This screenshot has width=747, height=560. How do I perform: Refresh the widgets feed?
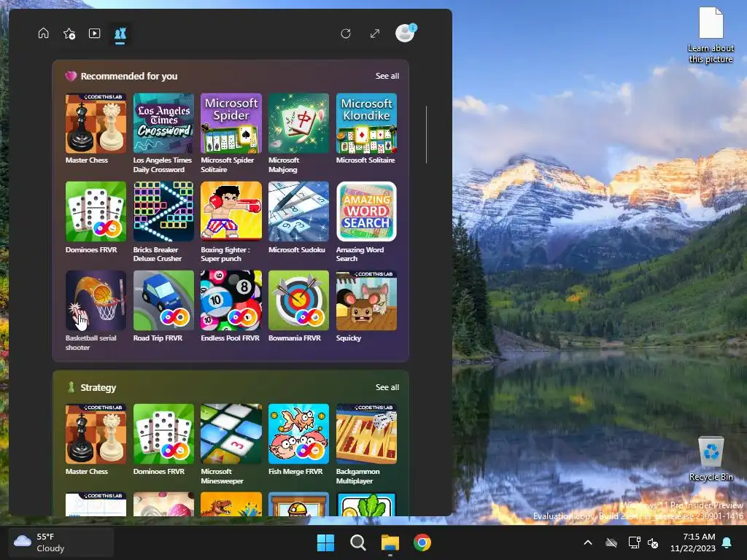click(x=346, y=34)
